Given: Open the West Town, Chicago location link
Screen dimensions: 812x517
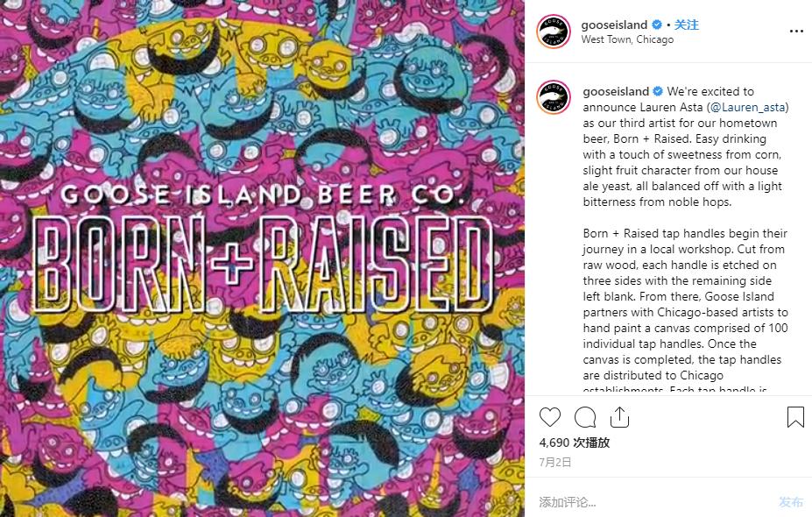Looking at the screenshot, I should click(x=627, y=39).
